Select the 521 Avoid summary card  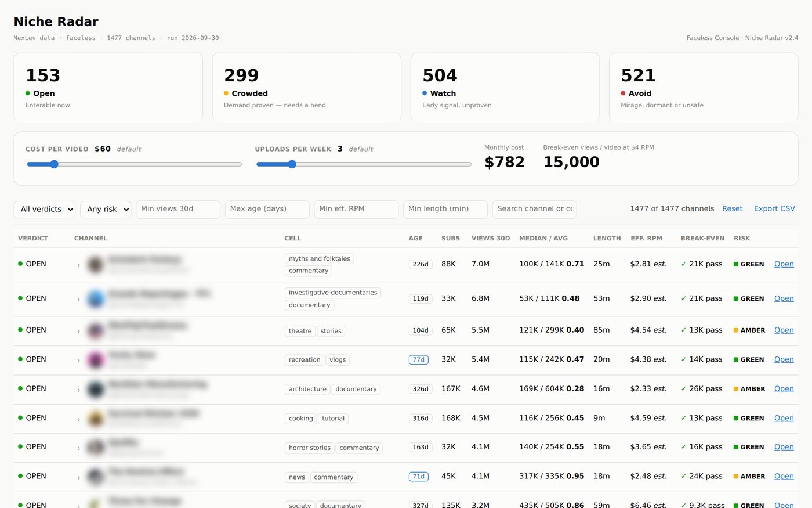pyautogui.click(x=704, y=87)
